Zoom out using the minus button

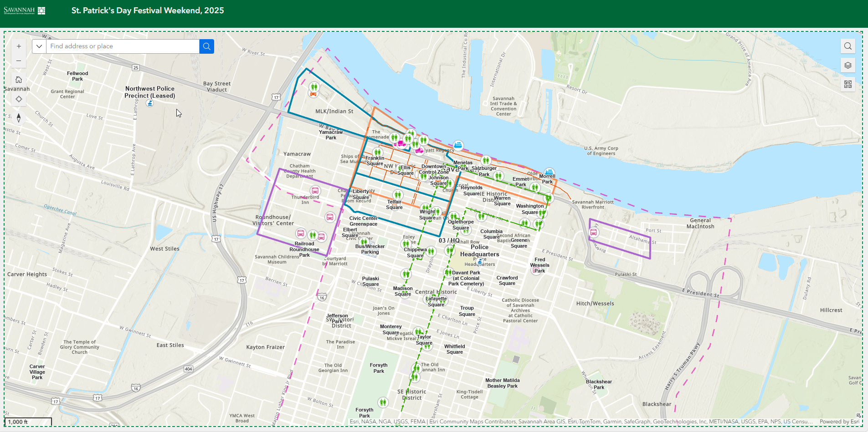(19, 61)
